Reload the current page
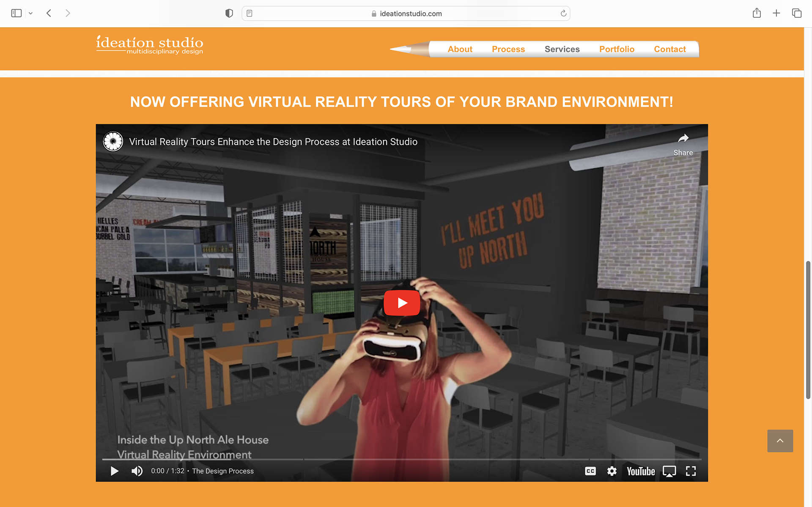 pos(563,14)
